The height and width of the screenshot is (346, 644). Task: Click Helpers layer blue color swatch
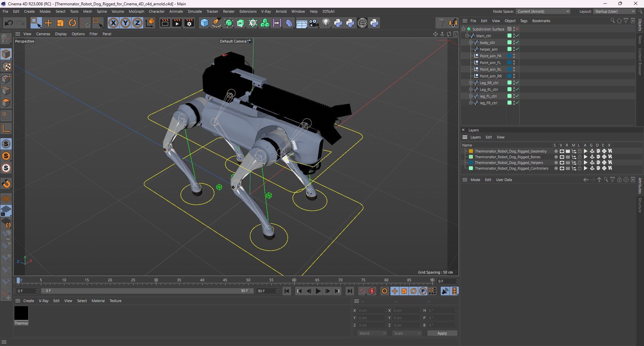[471, 163]
